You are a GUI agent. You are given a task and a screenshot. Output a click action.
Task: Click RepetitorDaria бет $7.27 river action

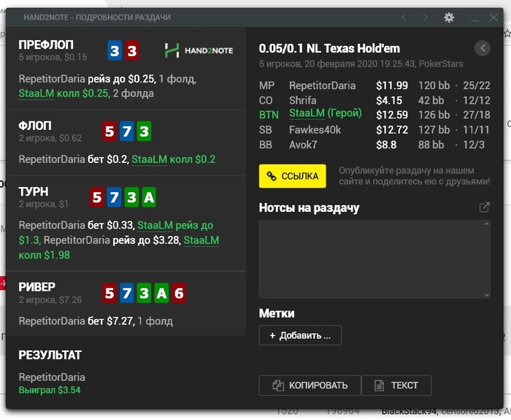[76, 321]
